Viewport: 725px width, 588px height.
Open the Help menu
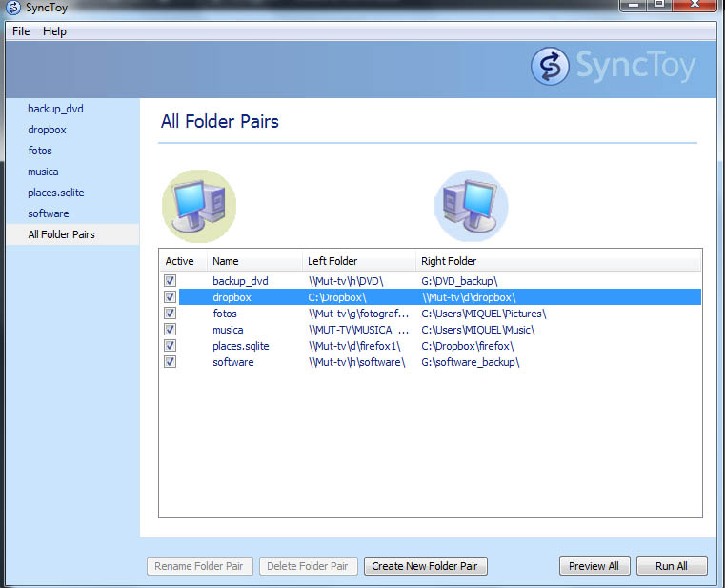pyautogui.click(x=54, y=31)
